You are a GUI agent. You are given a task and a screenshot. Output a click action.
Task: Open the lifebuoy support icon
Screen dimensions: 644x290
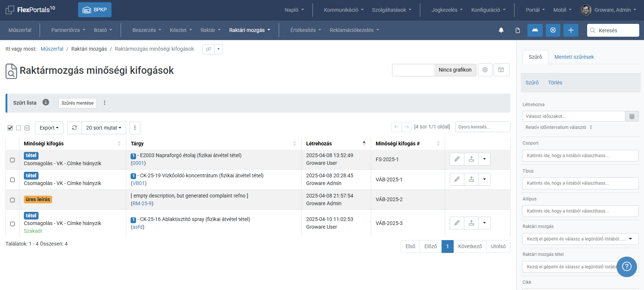[x=553, y=30]
